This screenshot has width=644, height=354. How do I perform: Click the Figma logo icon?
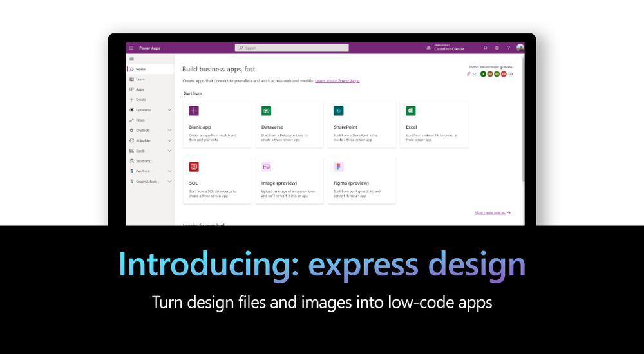(x=339, y=167)
